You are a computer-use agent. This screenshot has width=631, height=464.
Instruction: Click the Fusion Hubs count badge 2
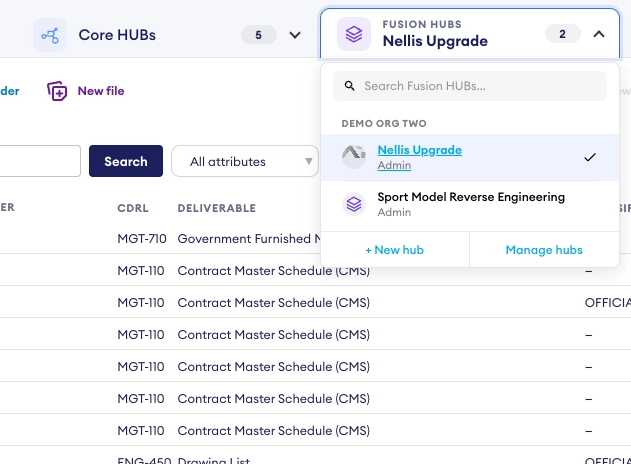pyautogui.click(x=563, y=34)
